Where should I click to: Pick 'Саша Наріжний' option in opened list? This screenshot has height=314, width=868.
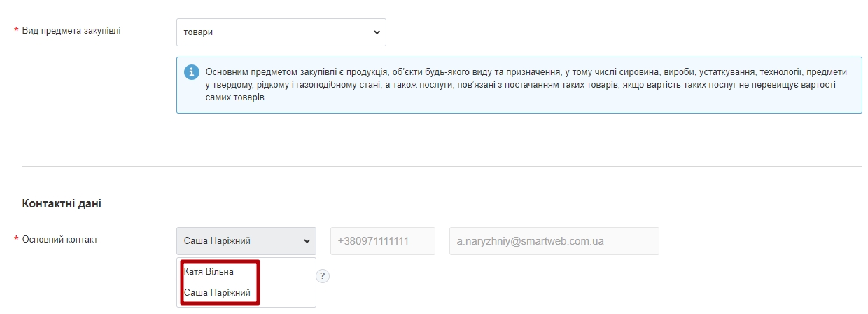tap(217, 293)
